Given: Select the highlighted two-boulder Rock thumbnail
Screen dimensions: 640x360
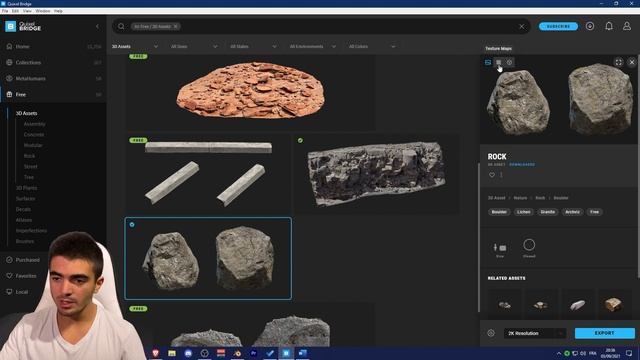Looking at the screenshot, I should (208, 258).
